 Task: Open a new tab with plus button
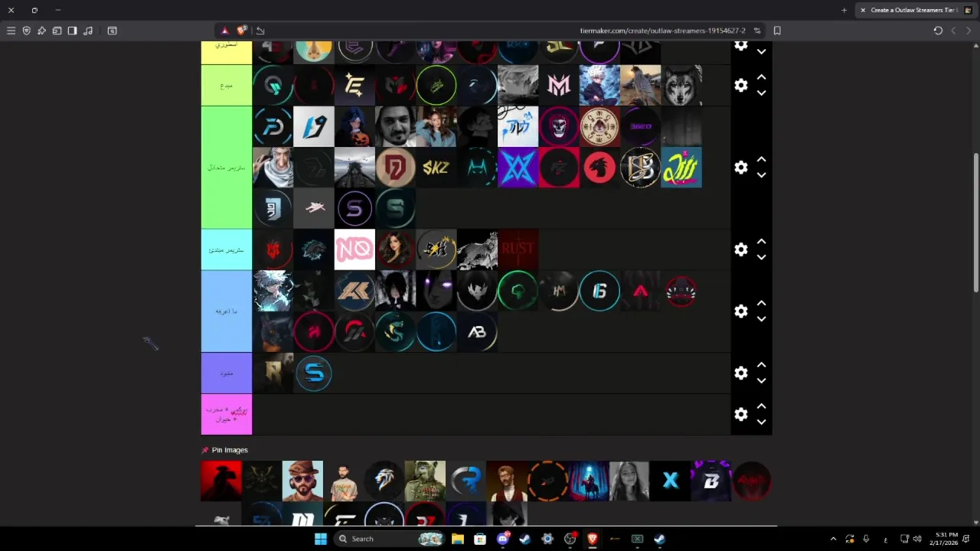click(844, 10)
